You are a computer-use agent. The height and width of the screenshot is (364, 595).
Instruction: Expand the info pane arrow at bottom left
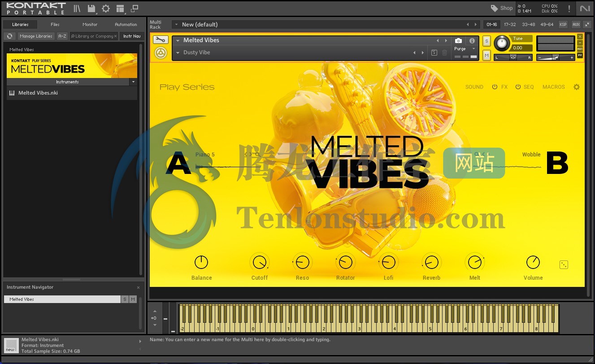[x=140, y=341]
